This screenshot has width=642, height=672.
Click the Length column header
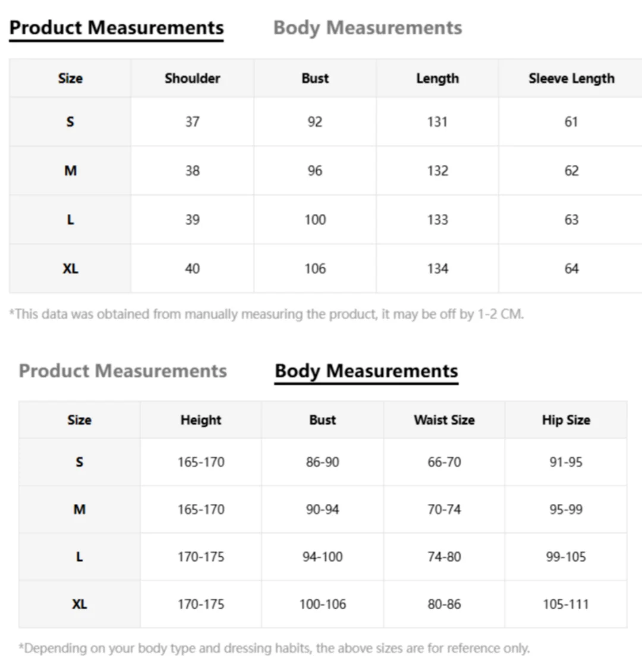[x=438, y=78]
